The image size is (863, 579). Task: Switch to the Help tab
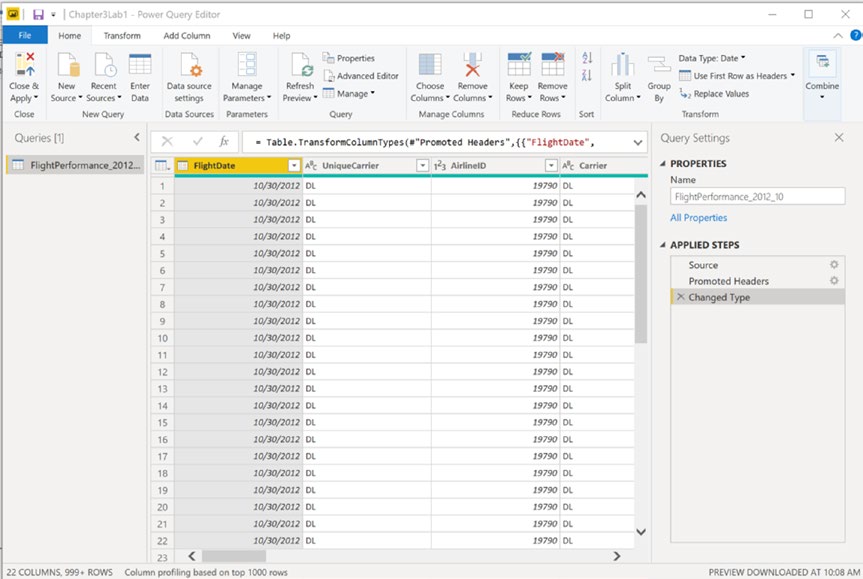(281, 36)
